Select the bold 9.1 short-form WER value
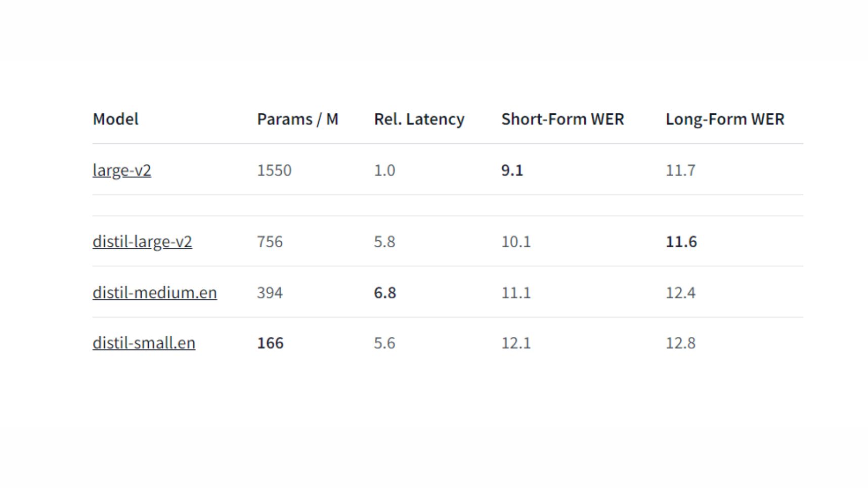868x488 pixels. point(512,170)
